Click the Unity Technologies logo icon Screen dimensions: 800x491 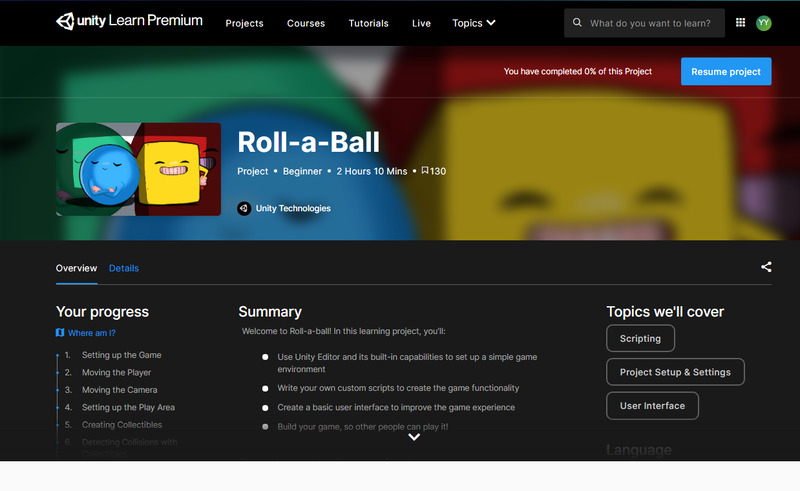(244, 208)
